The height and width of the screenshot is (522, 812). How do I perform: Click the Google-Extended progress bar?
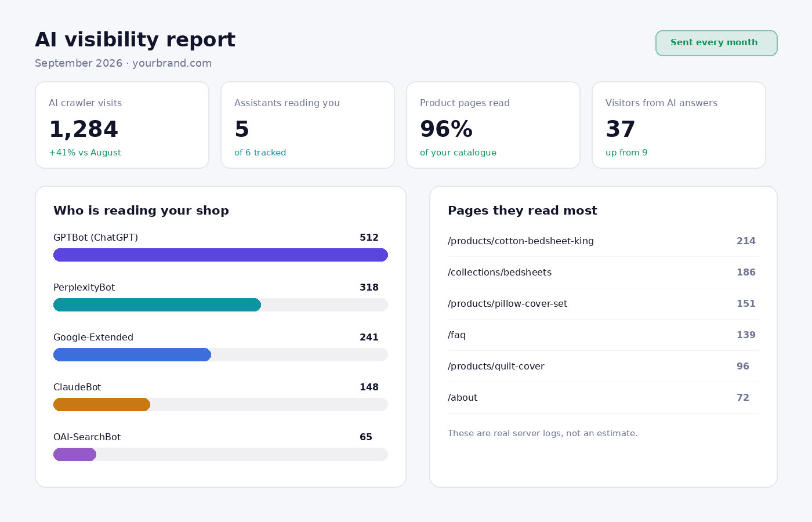click(x=220, y=355)
